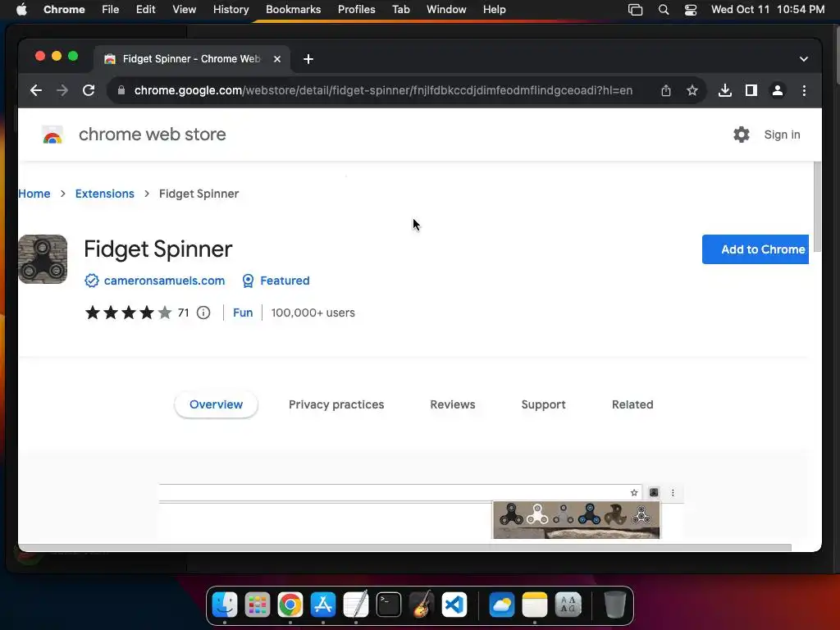
Task: Click the address bar URL field
Action: pyautogui.click(x=383, y=90)
